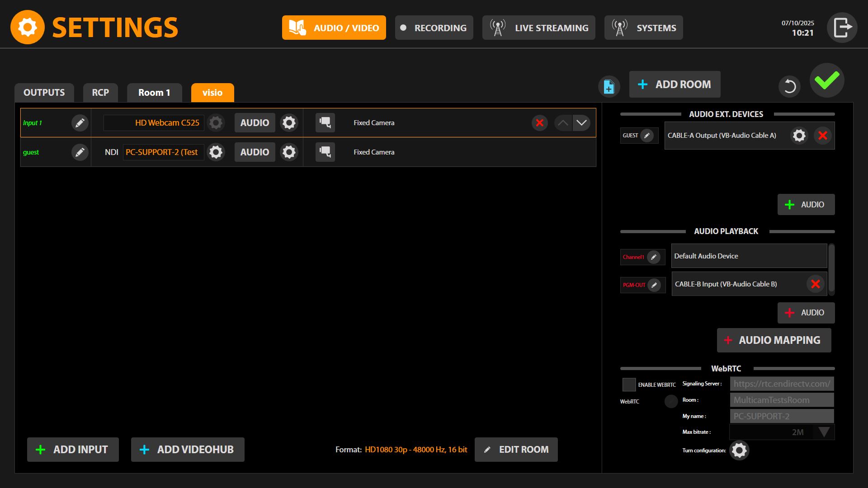The image size is (868, 488).
Task: Click the AUDIO MAPPING button
Action: (x=774, y=340)
